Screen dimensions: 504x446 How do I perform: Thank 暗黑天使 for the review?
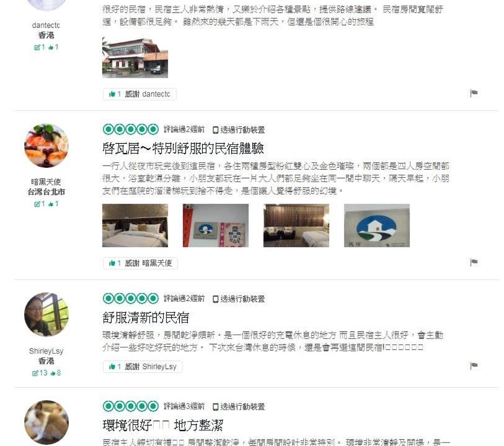pyautogui.click(x=140, y=263)
